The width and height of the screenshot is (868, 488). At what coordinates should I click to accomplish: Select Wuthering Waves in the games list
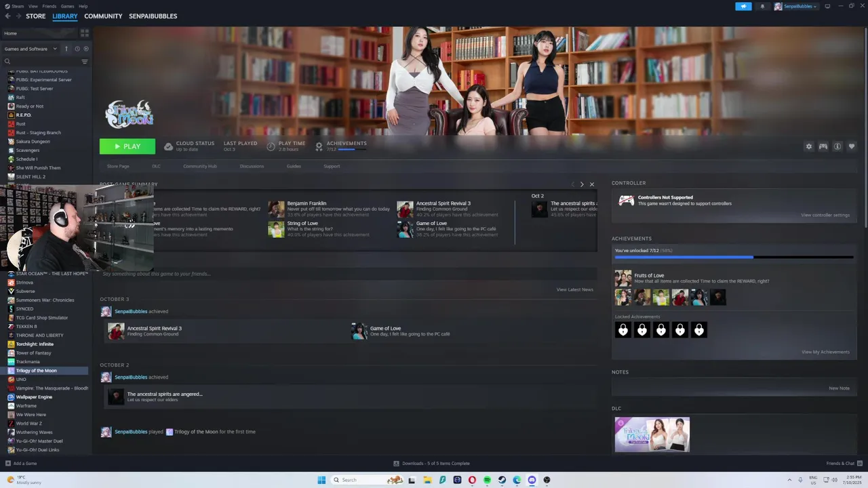click(34, 432)
